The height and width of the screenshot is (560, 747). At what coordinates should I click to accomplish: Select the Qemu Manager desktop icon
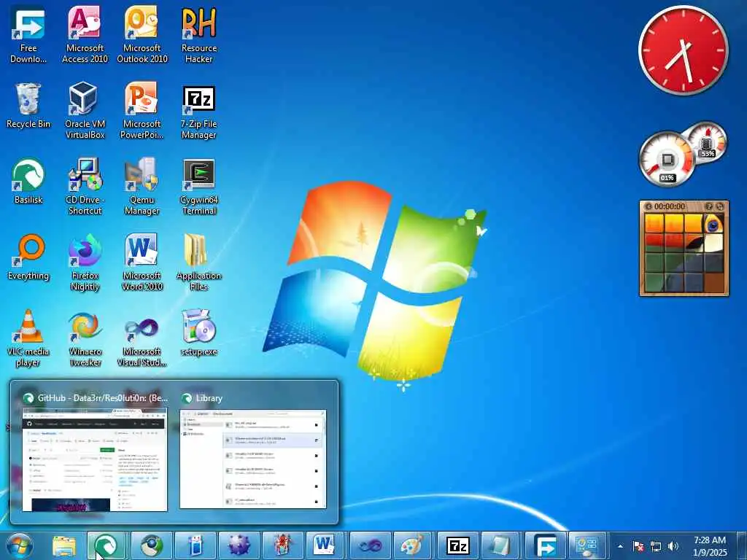pos(142,186)
